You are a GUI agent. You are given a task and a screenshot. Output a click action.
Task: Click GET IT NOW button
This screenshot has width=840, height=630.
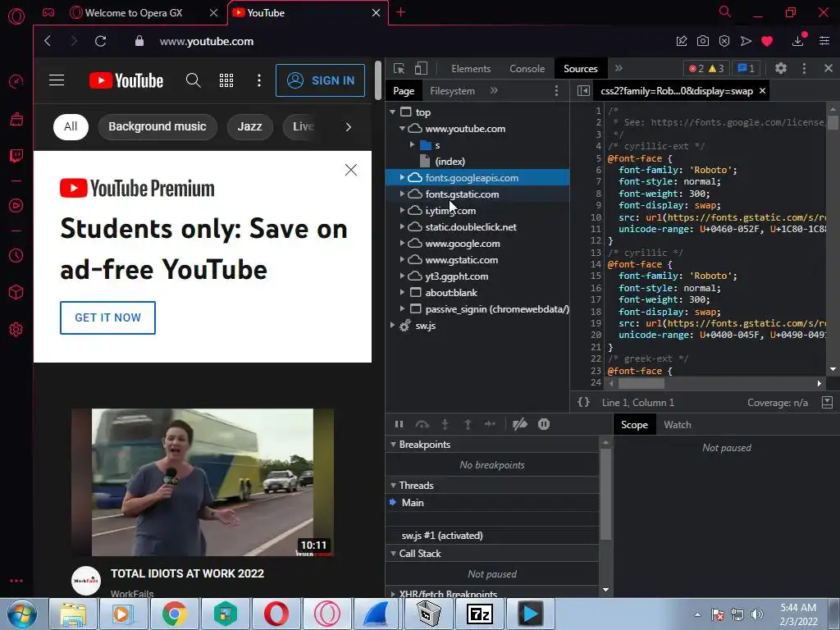click(107, 317)
